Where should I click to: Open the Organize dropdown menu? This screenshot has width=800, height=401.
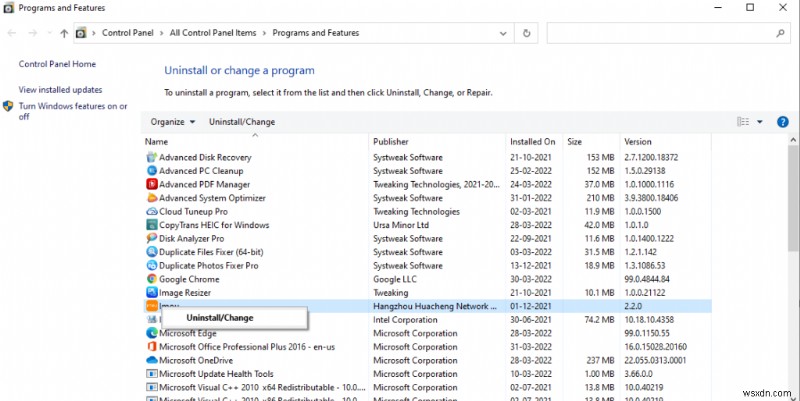(x=173, y=122)
